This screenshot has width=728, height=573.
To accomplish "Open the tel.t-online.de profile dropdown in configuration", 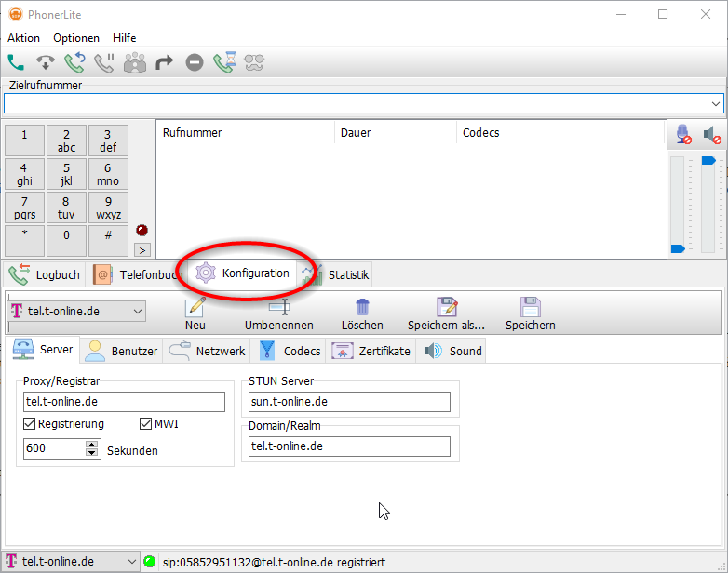I will pos(138,311).
